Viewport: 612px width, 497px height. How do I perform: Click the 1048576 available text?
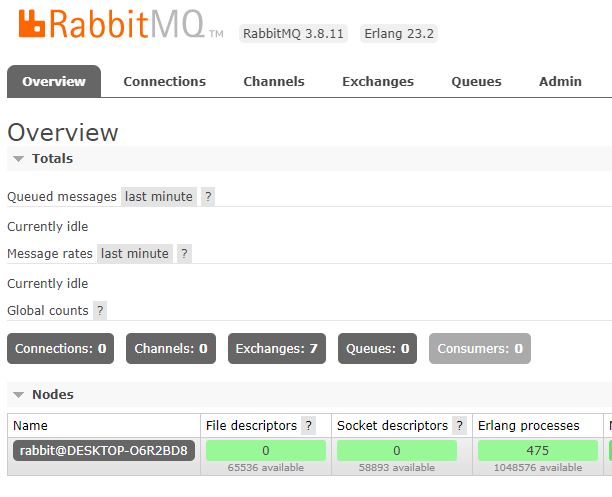click(x=538, y=467)
